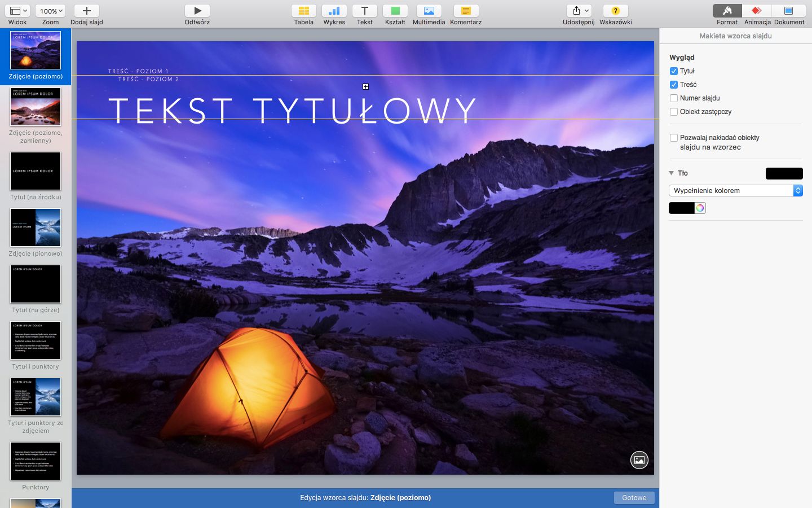Open the Widok view menu button
The height and width of the screenshot is (508, 812).
(x=17, y=11)
